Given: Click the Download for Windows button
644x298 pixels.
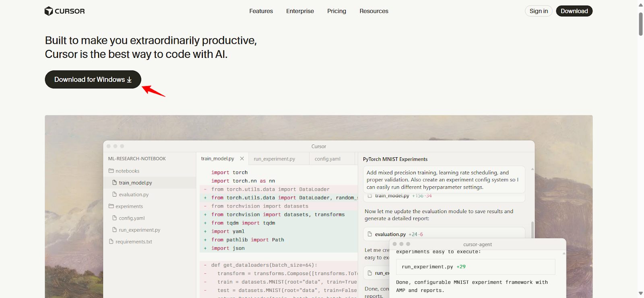Looking at the screenshot, I should [93, 80].
